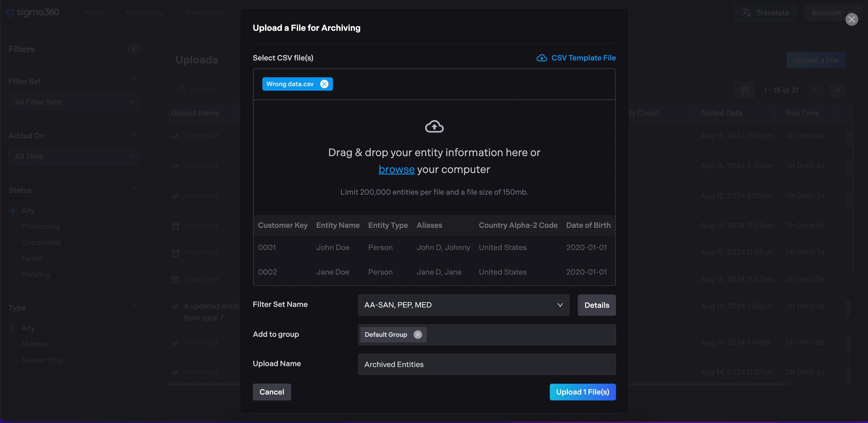Click Upload 1 File(s) button

[582, 392]
